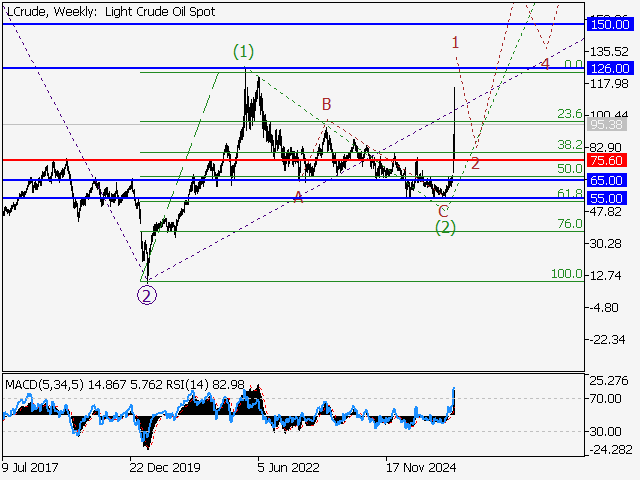Select the 23.6 Fibonacci level label
The width and height of the screenshot is (640, 480).
(569, 114)
